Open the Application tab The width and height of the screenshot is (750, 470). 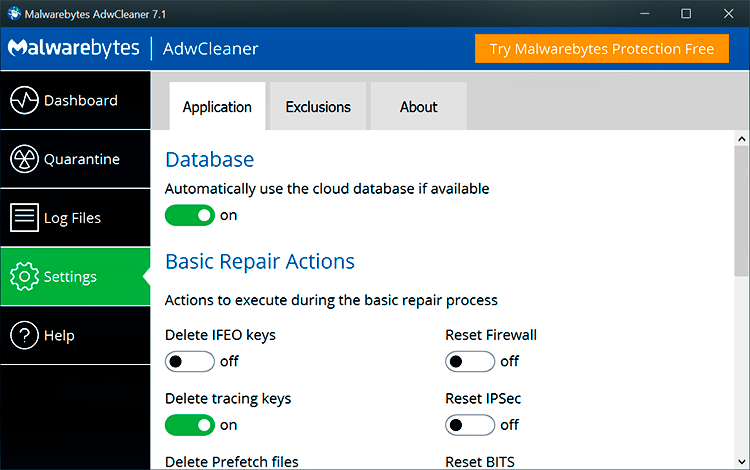[217, 106]
